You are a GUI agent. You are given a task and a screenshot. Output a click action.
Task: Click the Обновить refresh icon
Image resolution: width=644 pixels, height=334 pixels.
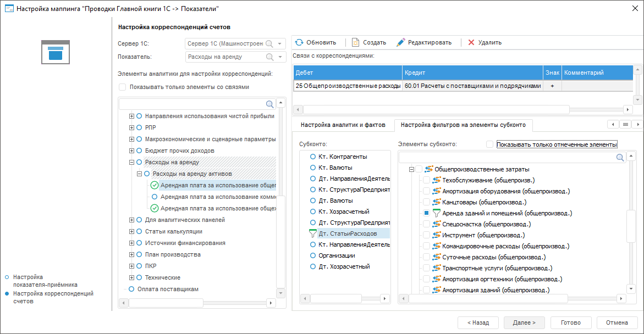(x=300, y=42)
